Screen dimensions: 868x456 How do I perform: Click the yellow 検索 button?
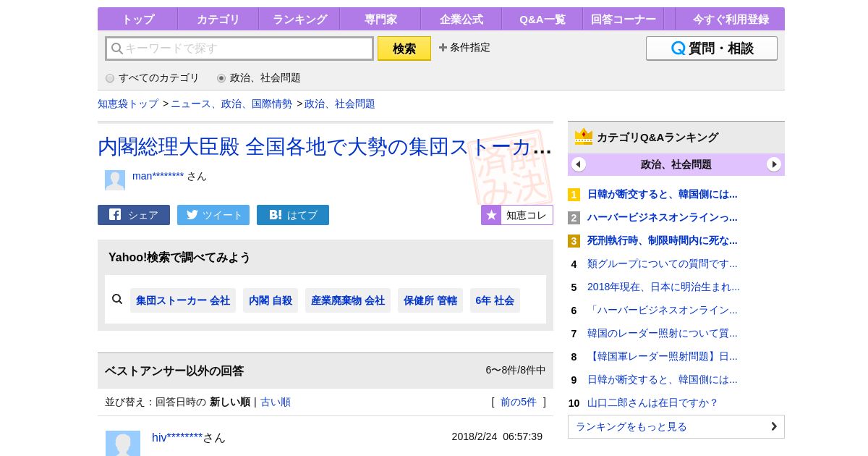[x=404, y=48]
